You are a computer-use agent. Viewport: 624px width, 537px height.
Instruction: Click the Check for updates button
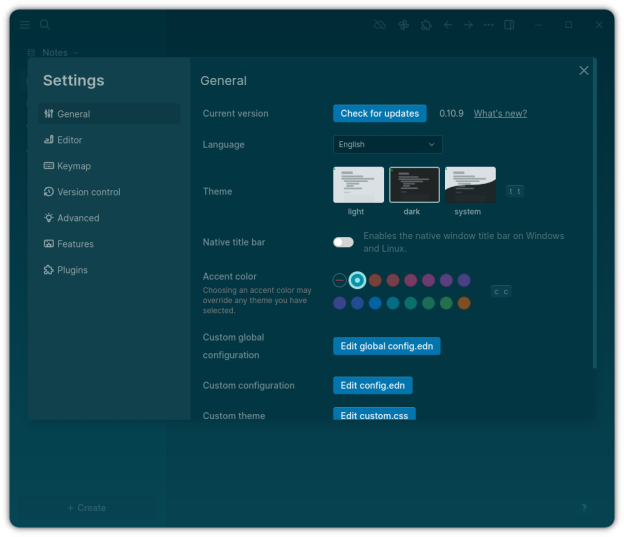tap(380, 114)
